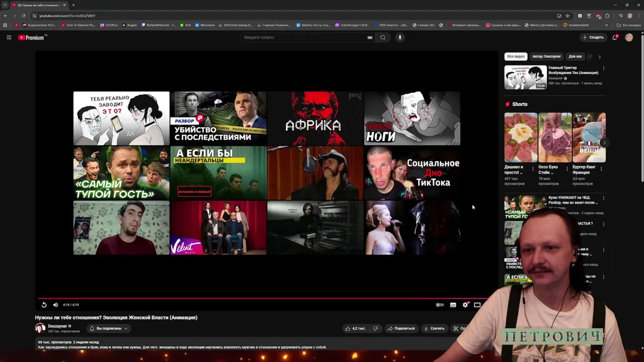Open options menu for Главный Триггер video
The width and height of the screenshot is (644, 362).
tap(603, 68)
